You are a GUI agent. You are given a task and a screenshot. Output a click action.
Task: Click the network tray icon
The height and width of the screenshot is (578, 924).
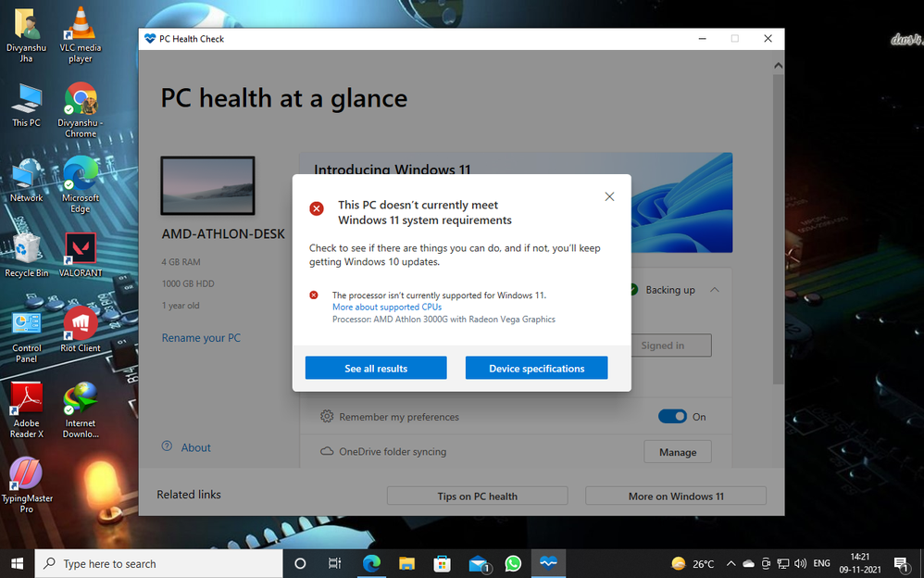tap(782, 563)
